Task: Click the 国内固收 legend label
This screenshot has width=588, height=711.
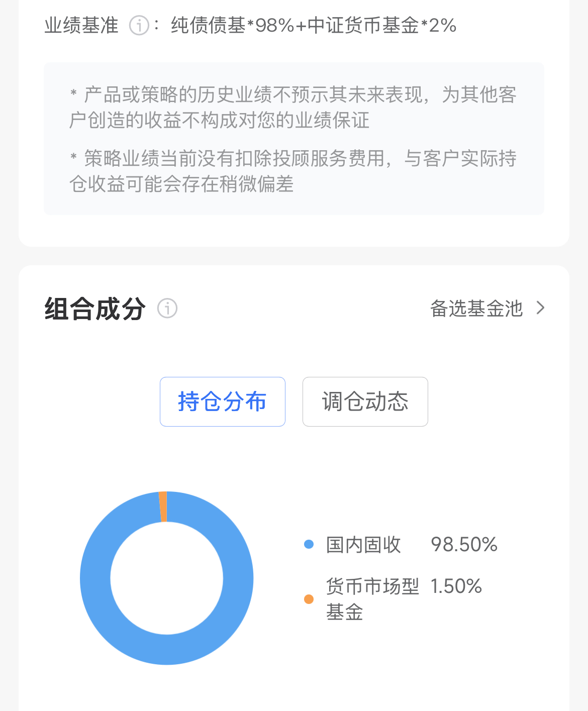Action: [x=363, y=545]
